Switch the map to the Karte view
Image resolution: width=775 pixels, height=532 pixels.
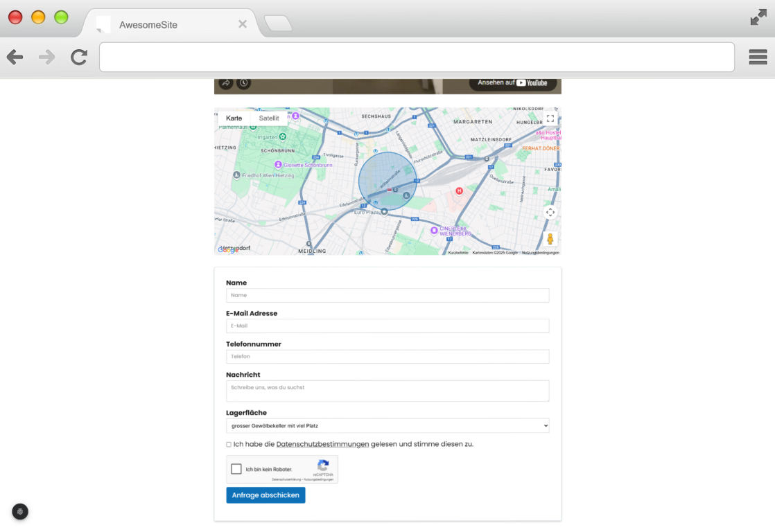tap(234, 118)
